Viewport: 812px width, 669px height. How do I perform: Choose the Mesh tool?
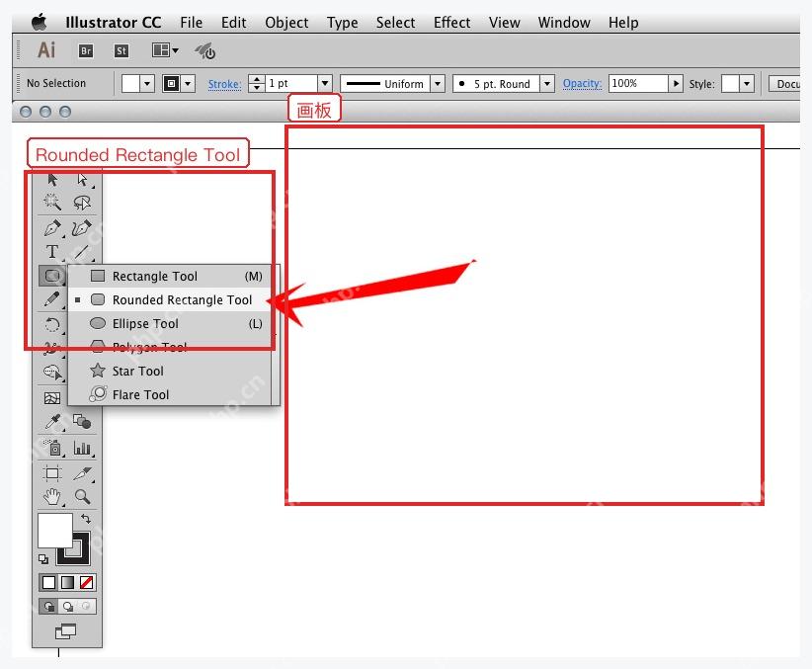click(52, 397)
